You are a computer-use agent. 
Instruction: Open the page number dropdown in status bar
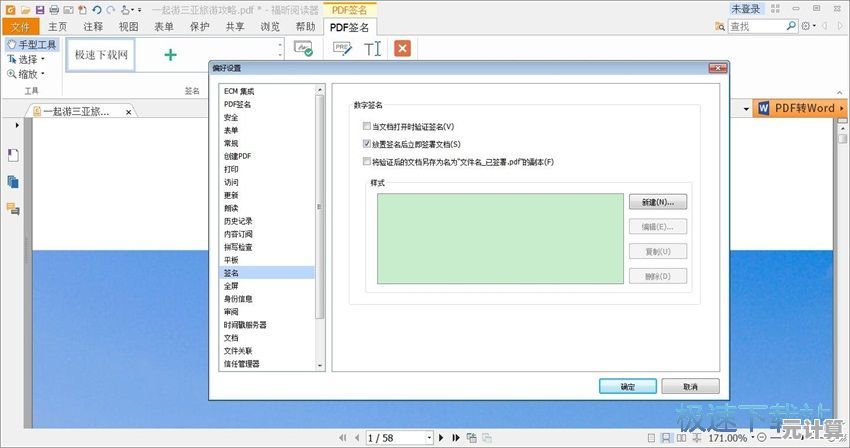coord(429,438)
